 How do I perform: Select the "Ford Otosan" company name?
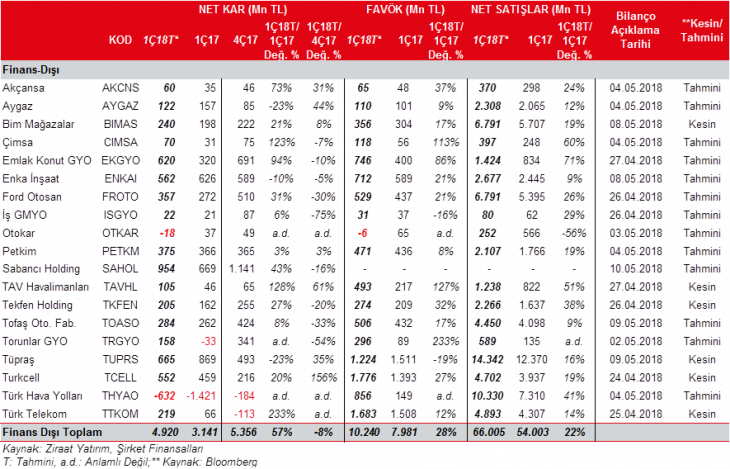[x=32, y=197]
